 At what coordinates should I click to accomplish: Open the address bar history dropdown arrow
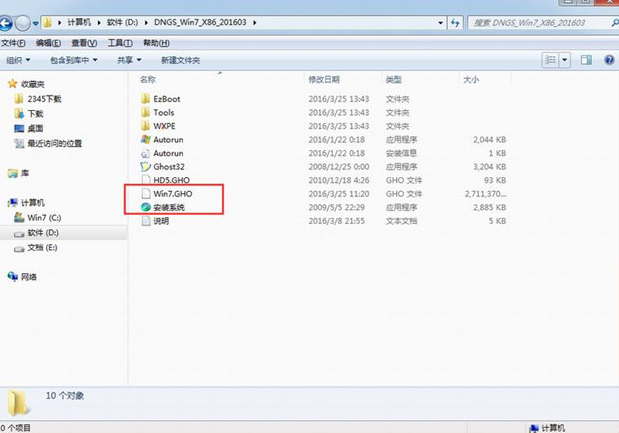(x=441, y=23)
